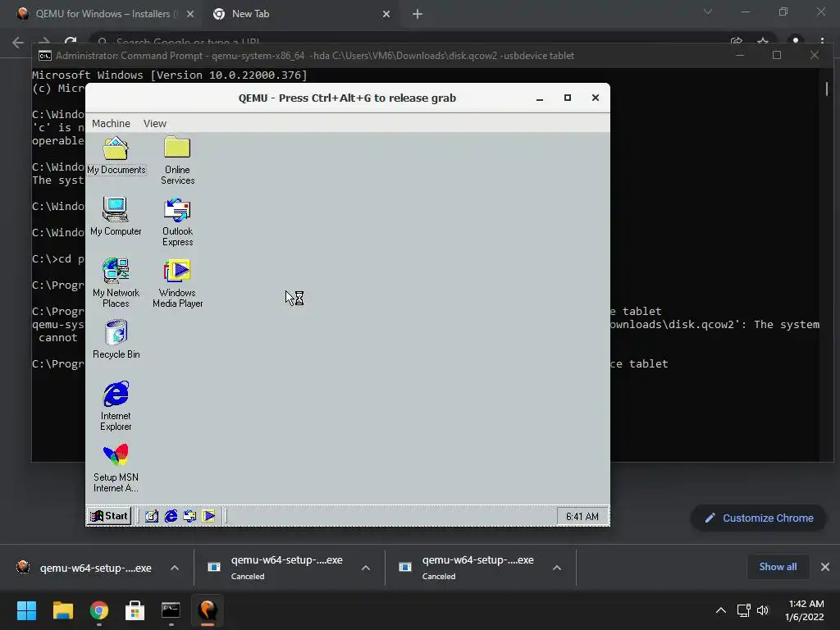Close the New Tab browser tab
840x630 pixels.
(x=386, y=14)
